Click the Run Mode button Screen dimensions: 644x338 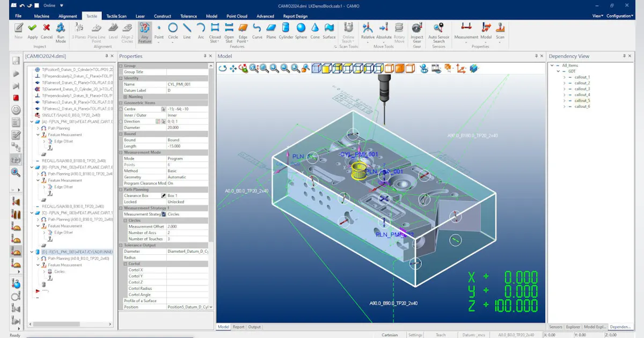pyautogui.click(x=61, y=32)
